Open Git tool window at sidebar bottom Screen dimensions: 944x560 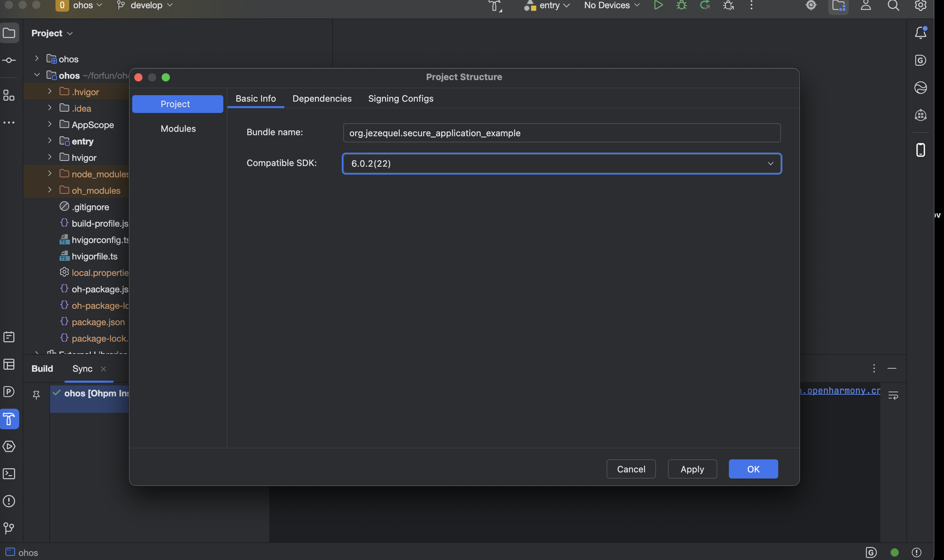pos(9,528)
